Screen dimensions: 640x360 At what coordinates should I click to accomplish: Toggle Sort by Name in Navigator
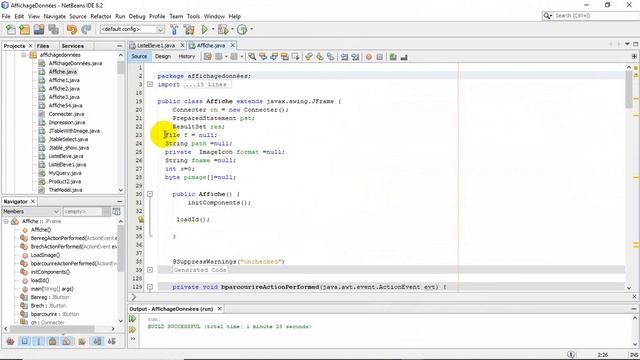pyautogui.click(x=97, y=341)
